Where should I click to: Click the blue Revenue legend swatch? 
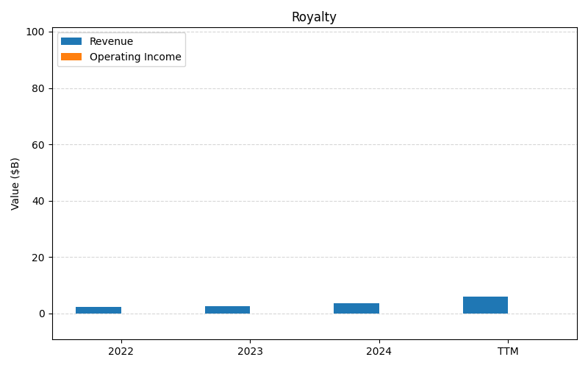(x=71, y=41)
